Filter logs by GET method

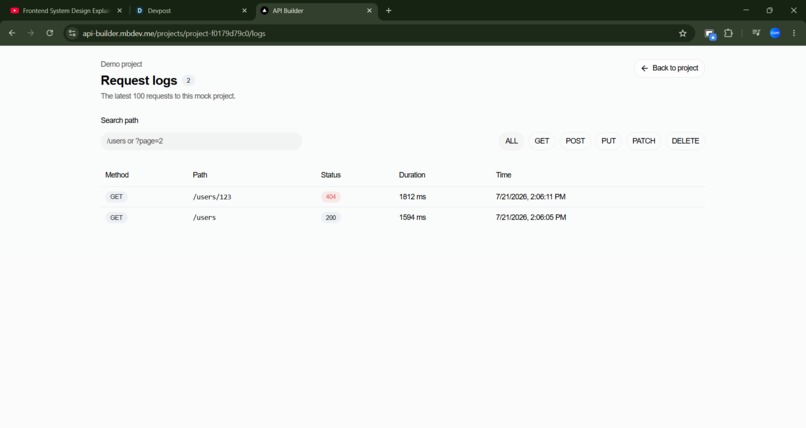(x=542, y=141)
